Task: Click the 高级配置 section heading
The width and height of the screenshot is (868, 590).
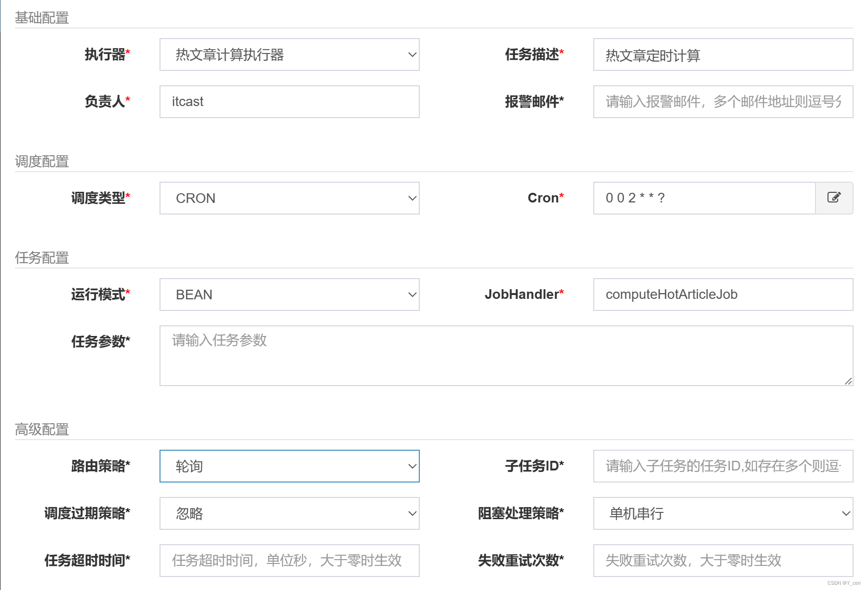Action: (x=42, y=429)
